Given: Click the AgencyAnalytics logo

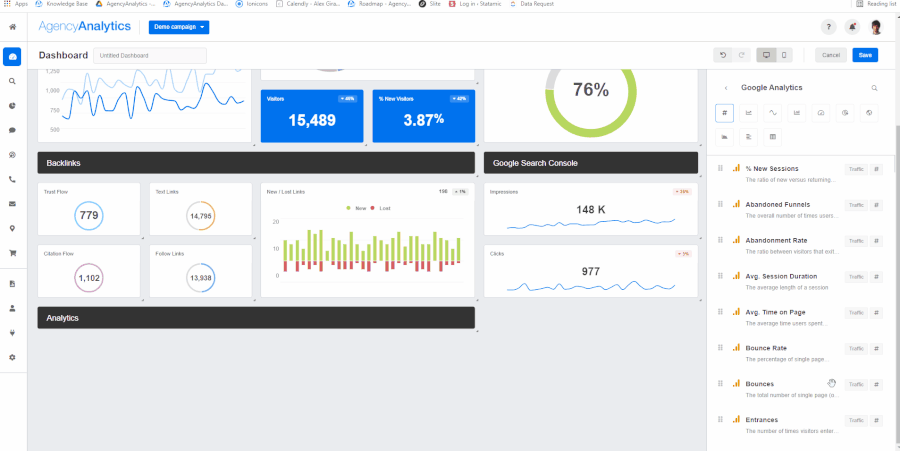Looking at the screenshot, I should [85, 26].
